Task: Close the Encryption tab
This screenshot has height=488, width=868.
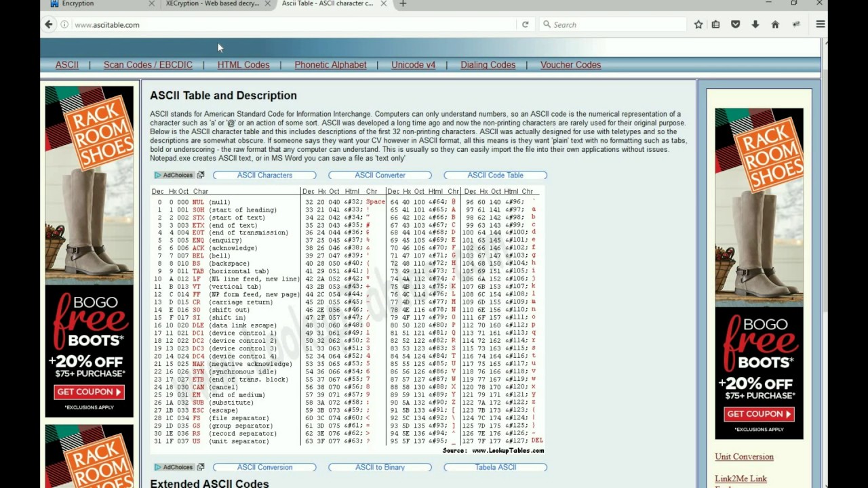Action: pos(152,3)
